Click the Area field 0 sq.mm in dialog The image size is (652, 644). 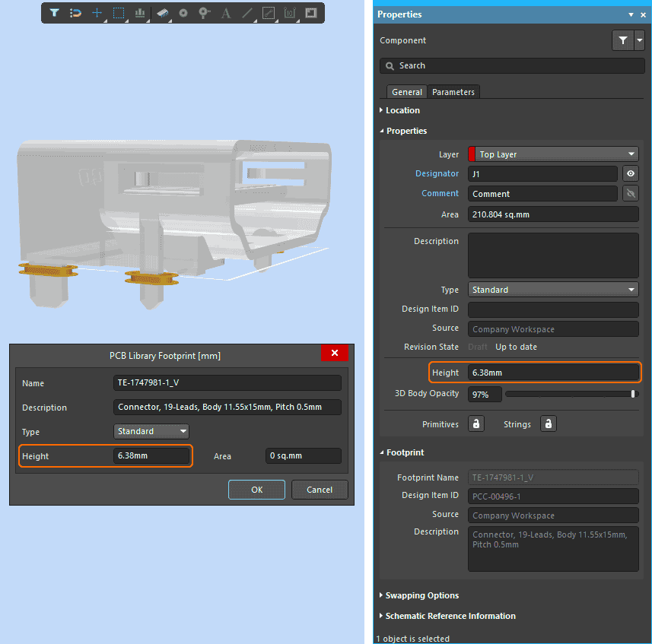[303, 455]
